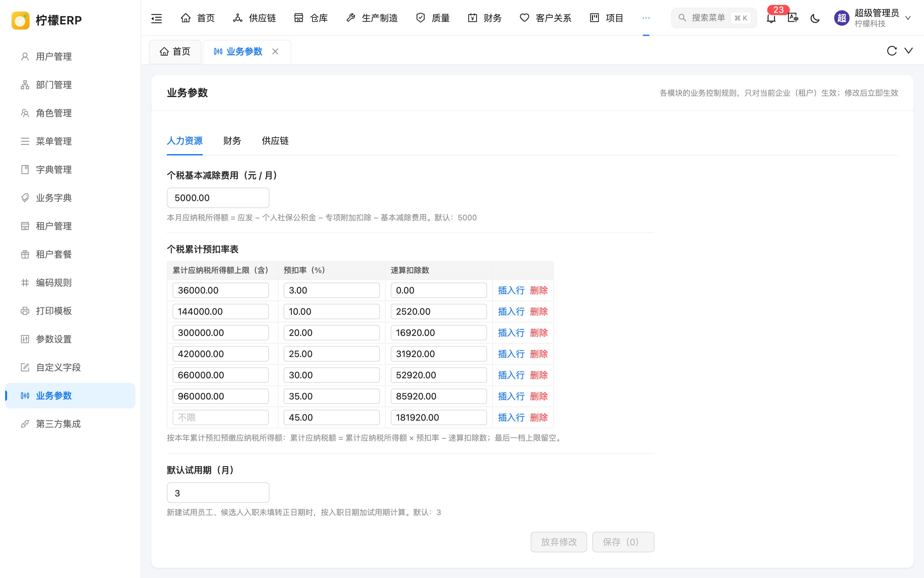The height and width of the screenshot is (578, 924).
Task: Click the 保存 (0) button
Action: pyautogui.click(x=623, y=542)
